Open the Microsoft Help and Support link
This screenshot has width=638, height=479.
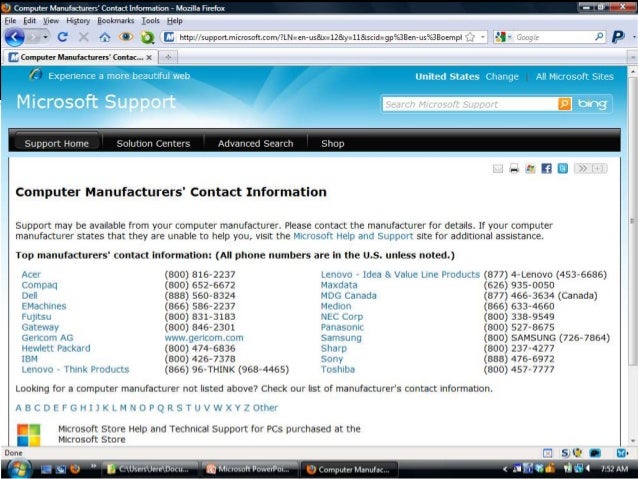coord(353,236)
